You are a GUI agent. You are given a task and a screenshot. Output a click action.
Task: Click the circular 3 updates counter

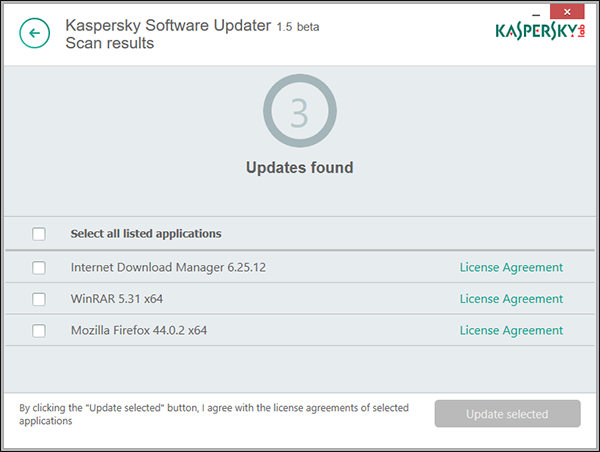tap(300, 111)
